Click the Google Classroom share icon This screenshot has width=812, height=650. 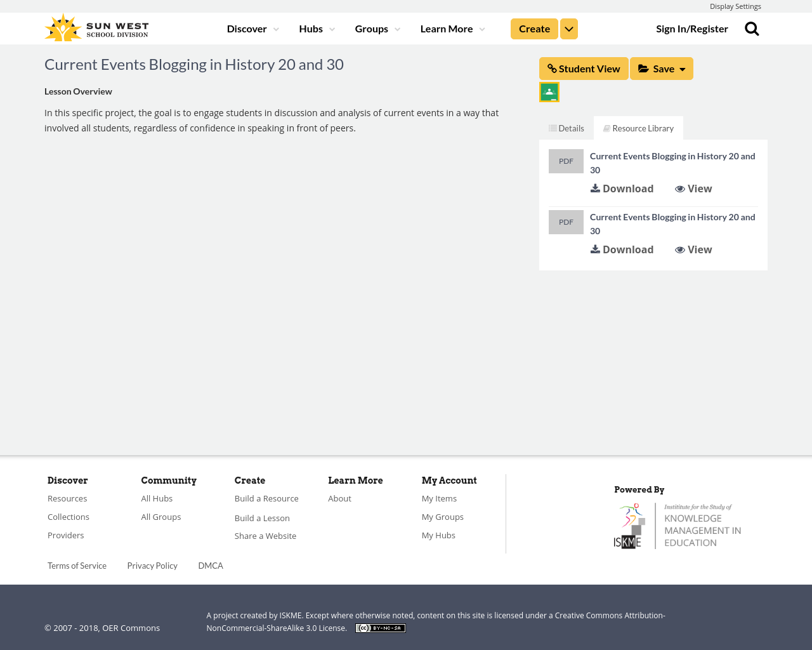click(549, 92)
